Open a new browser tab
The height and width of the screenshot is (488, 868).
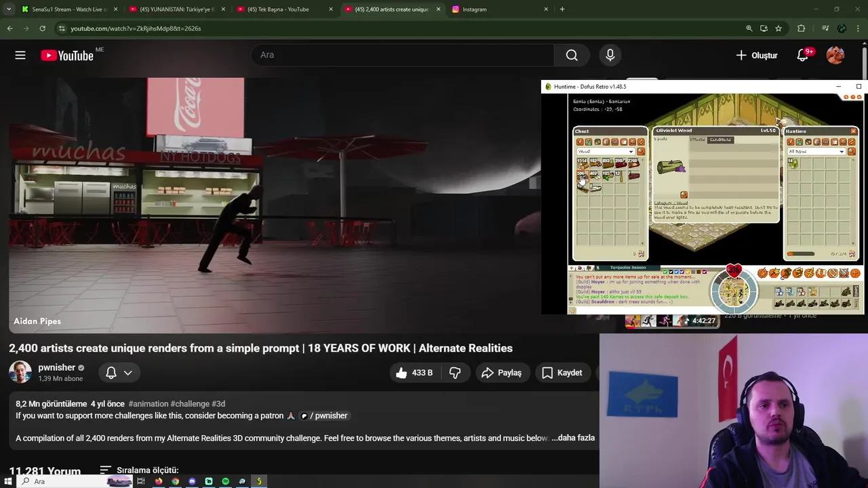click(x=562, y=9)
